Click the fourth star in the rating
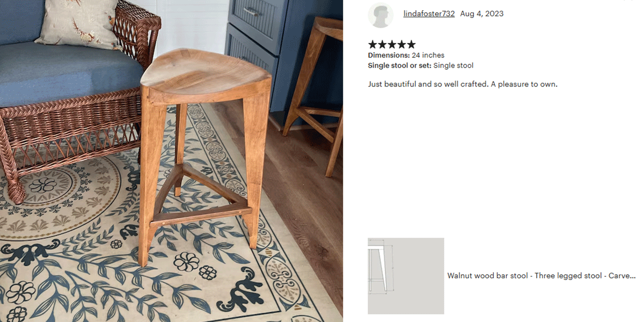Image resolution: width=644 pixels, height=322 pixels. (x=401, y=45)
